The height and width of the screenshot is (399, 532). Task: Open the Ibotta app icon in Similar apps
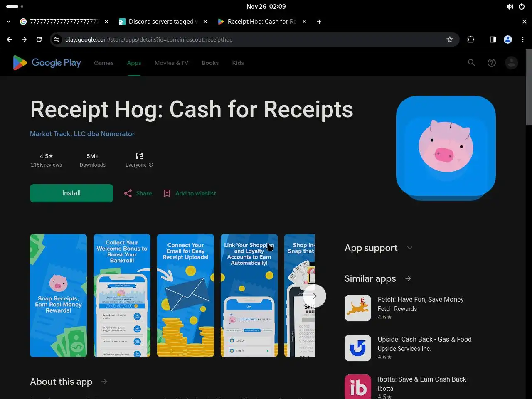pos(358,387)
